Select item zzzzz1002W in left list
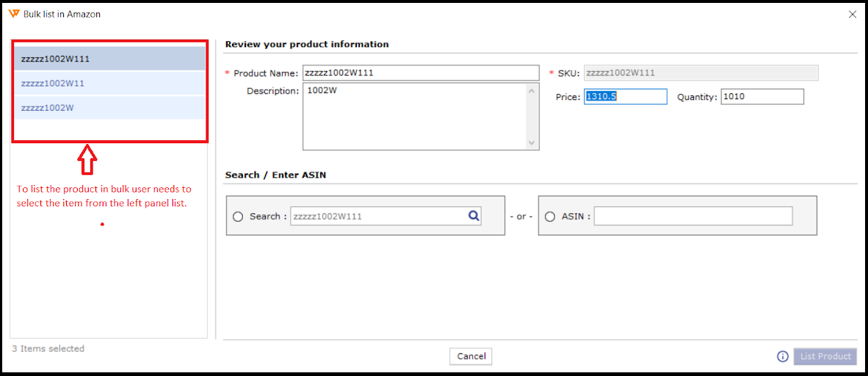The height and width of the screenshot is (376, 868). pos(110,107)
